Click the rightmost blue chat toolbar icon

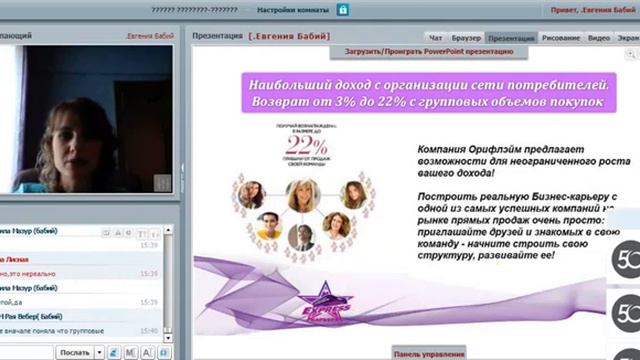164,352
